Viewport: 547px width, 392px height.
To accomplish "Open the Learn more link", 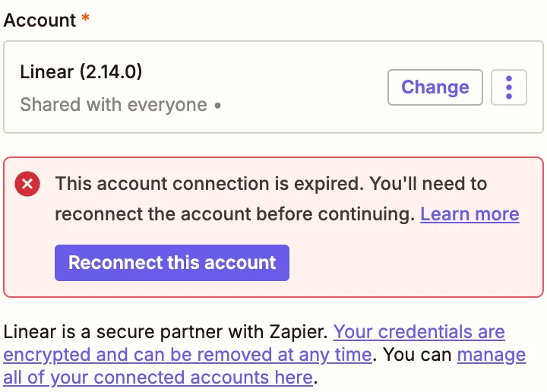I will click(470, 213).
